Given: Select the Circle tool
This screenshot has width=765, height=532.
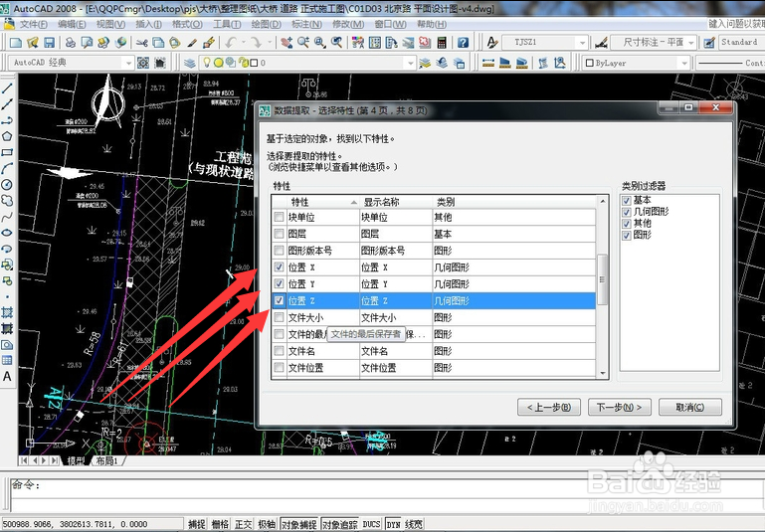Looking at the screenshot, I should [7, 184].
